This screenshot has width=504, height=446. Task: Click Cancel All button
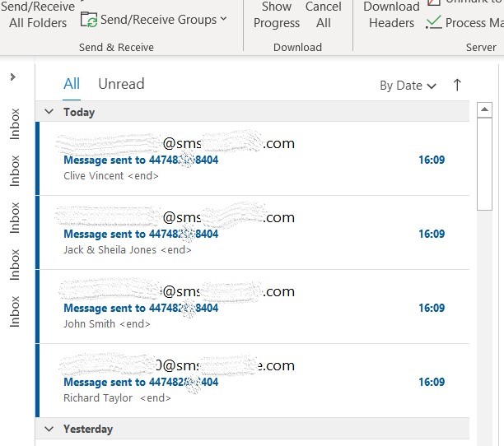click(x=323, y=15)
